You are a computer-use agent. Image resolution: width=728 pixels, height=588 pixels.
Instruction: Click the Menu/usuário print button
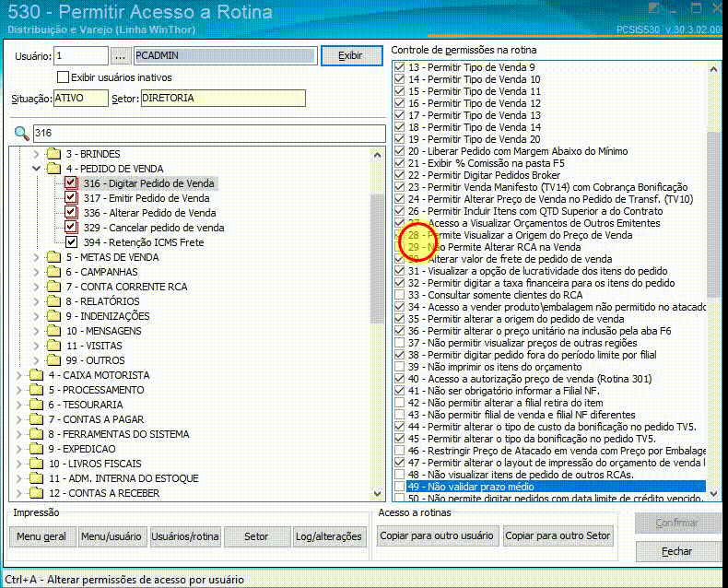[x=112, y=536]
